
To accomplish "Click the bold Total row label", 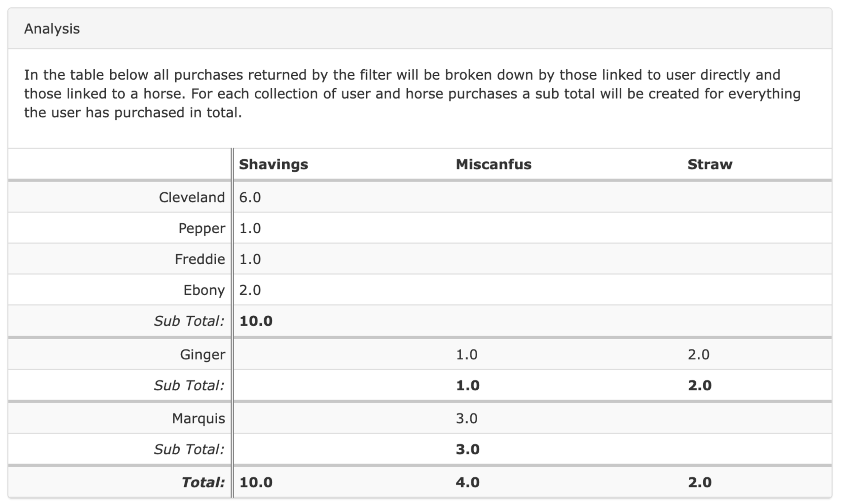I will [x=203, y=482].
